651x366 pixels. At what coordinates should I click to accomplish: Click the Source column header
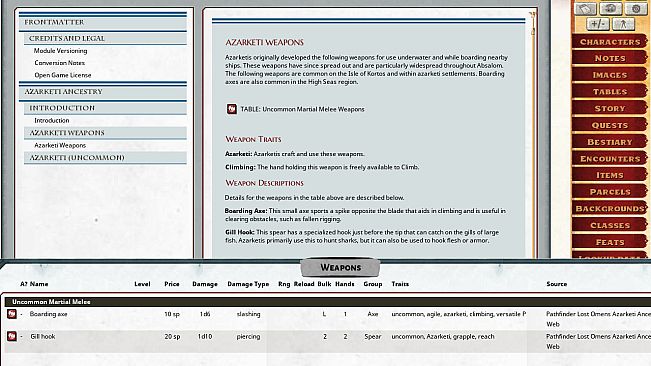click(x=557, y=284)
